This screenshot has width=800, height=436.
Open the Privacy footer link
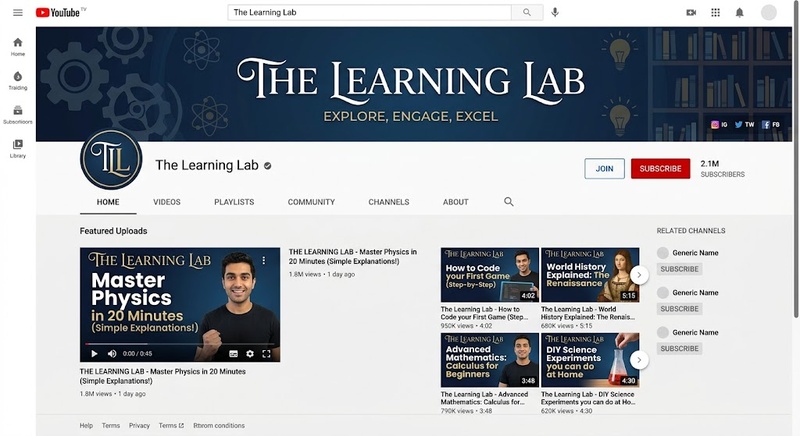tap(139, 425)
